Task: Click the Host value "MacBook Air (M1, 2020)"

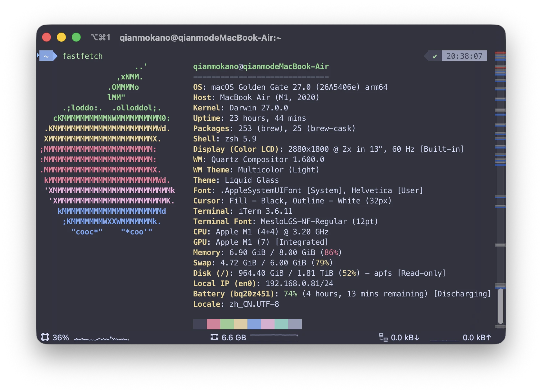Action: [x=269, y=98]
